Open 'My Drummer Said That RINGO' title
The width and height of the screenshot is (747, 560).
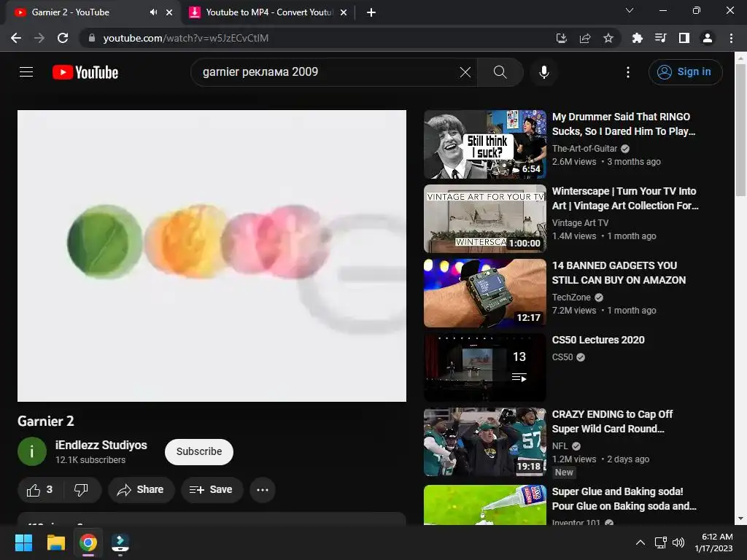623,124
